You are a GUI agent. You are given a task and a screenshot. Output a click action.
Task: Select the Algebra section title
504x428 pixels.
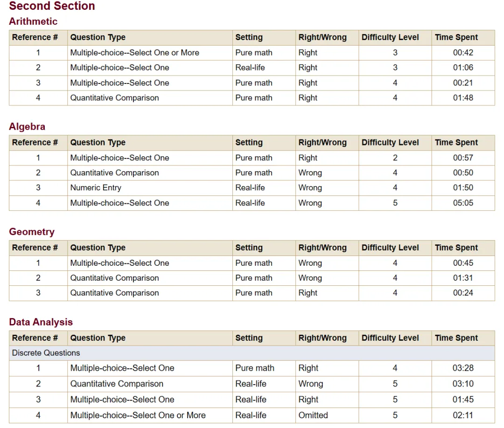point(27,127)
